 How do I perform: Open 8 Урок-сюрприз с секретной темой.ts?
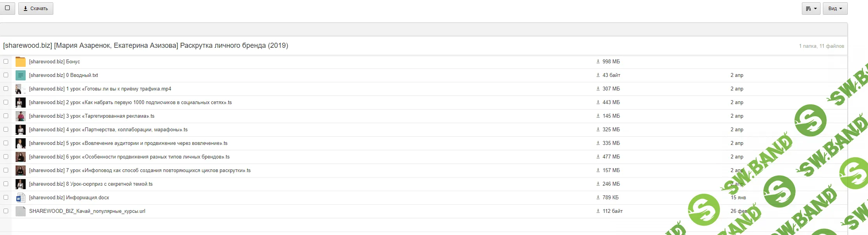91,184
